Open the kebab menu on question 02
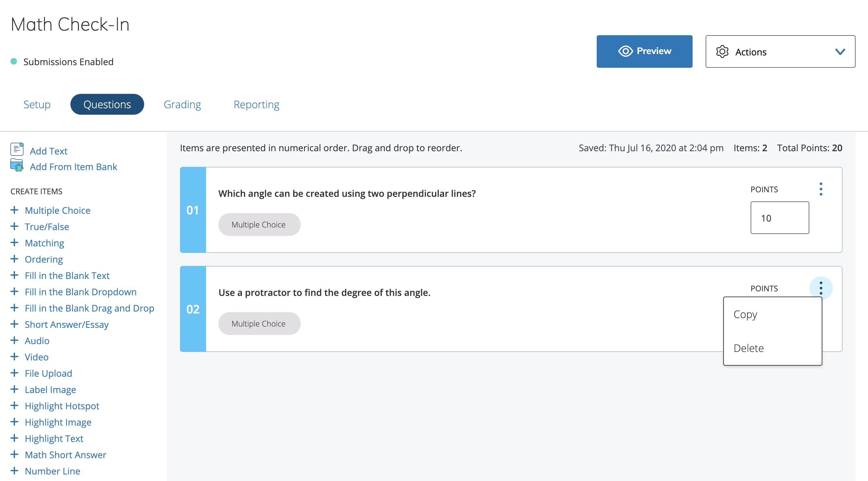Viewport: 868px width, 481px height. pos(820,288)
